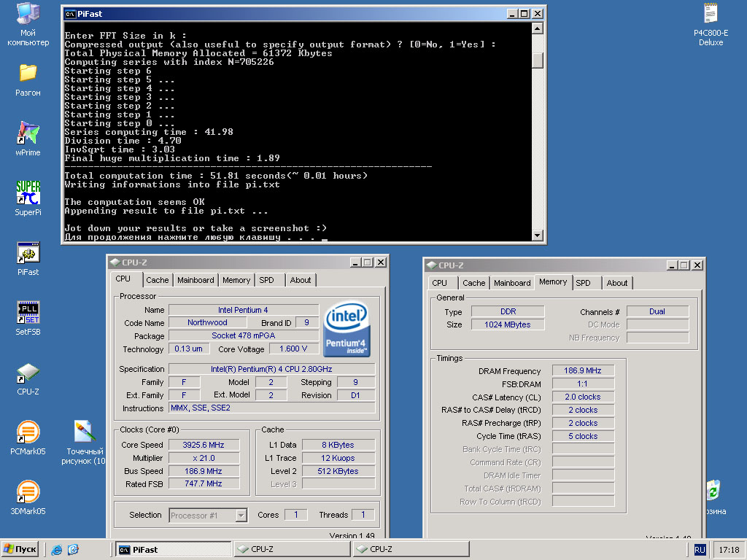Image resolution: width=747 pixels, height=560 pixels.
Task: Open Memory tab in left CPU-Z window
Action: pyautogui.click(x=236, y=280)
